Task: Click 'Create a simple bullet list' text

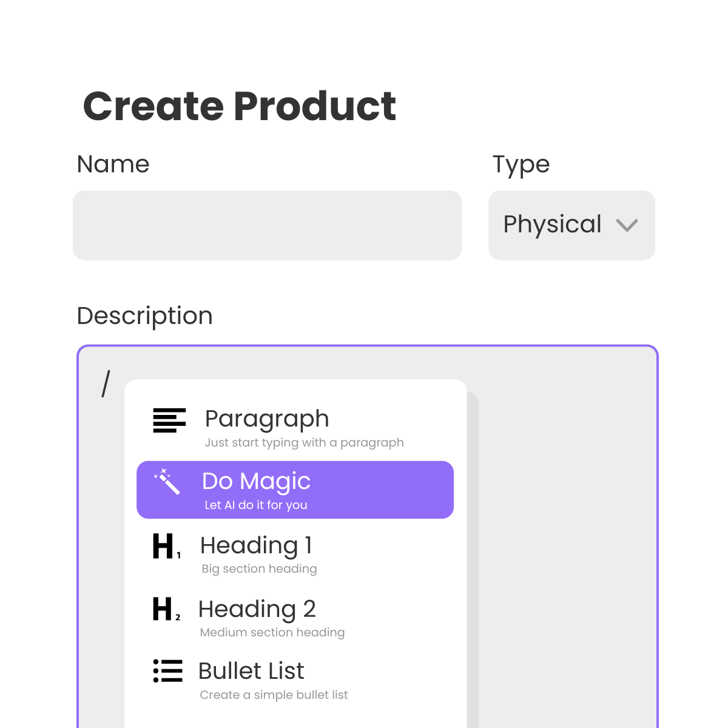Action: tap(274, 695)
